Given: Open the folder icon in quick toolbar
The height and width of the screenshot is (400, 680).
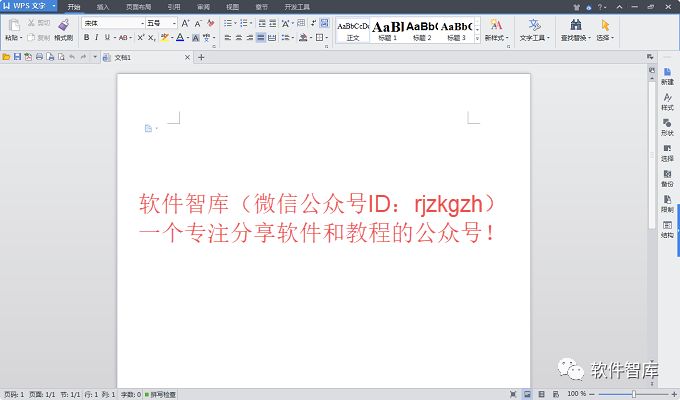Looking at the screenshot, I should click(x=6, y=57).
